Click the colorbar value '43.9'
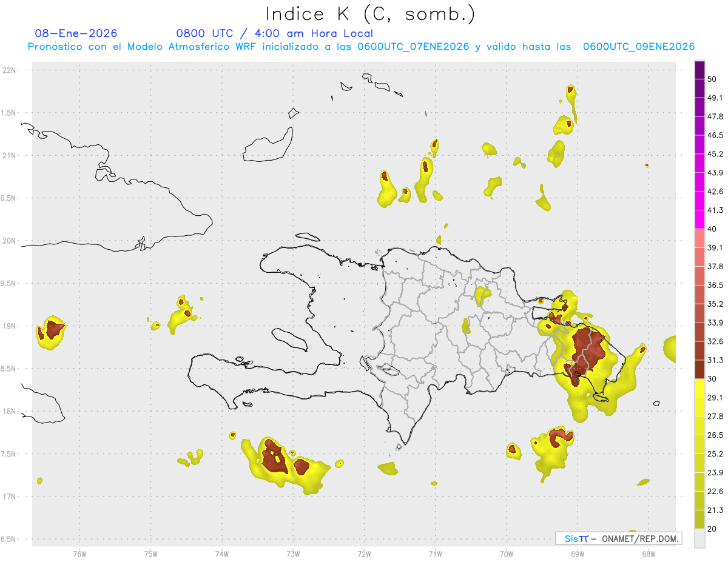This screenshot has width=728, height=562. 715,173
